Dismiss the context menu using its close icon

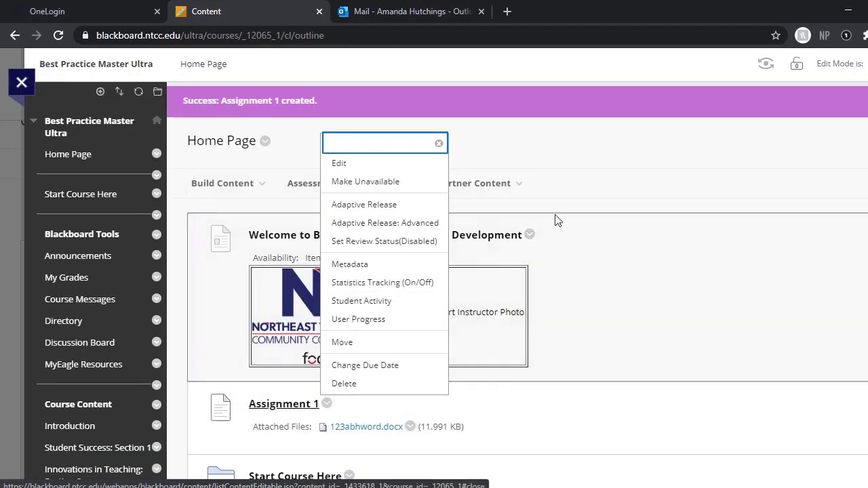[439, 143]
